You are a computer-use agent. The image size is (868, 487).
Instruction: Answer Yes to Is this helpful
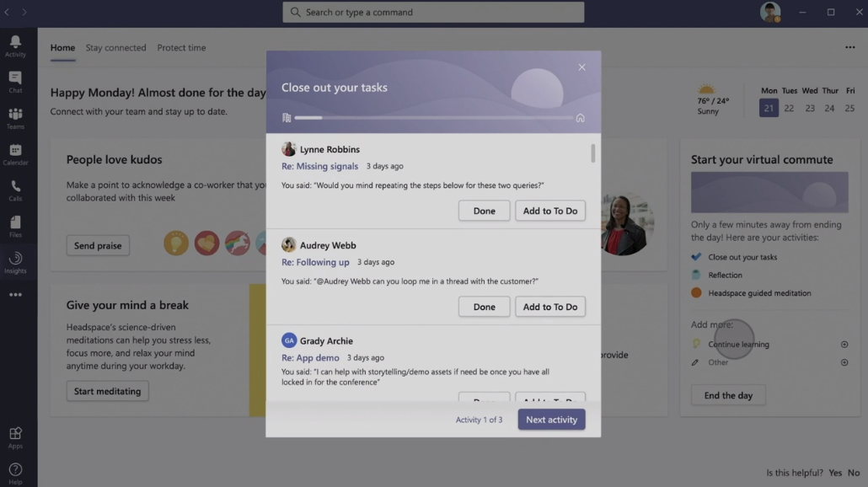click(835, 473)
